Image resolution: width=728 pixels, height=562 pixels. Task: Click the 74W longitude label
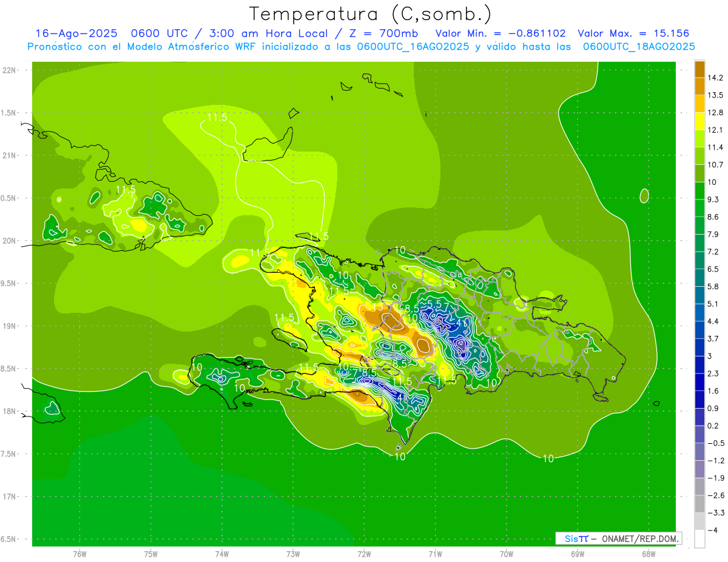pyautogui.click(x=222, y=554)
